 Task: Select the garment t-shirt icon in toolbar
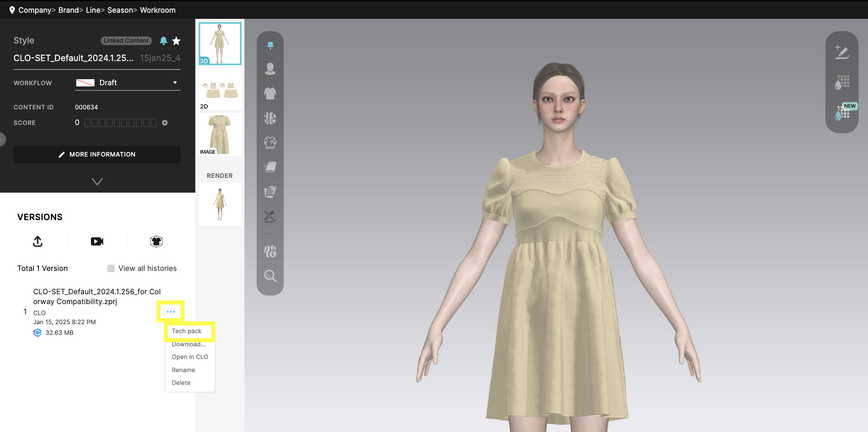(270, 93)
